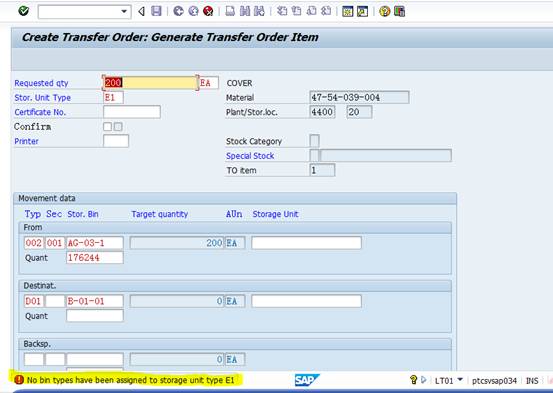Open the command field dropdown arrow
Screen dimensions: 553x393
coord(124,12)
